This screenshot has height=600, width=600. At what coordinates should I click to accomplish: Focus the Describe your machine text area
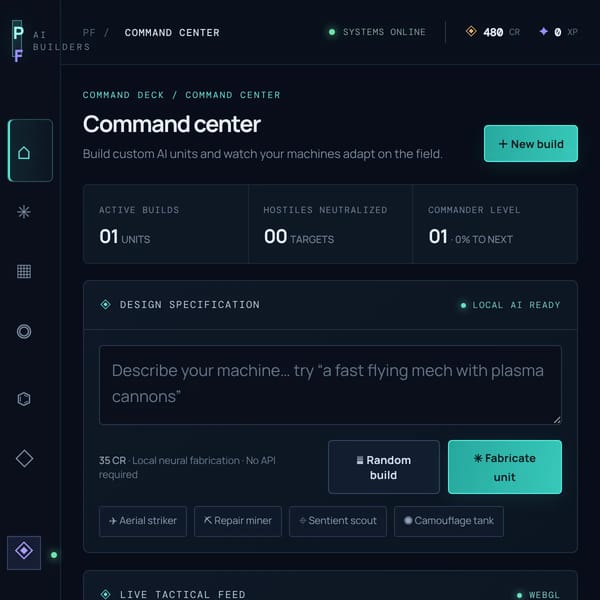point(330,385)
